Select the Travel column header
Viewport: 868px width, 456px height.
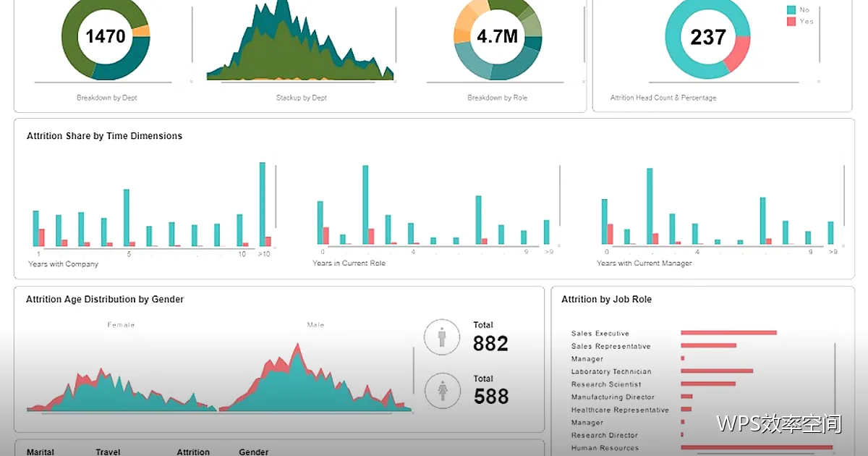click(x=108, y=452)
